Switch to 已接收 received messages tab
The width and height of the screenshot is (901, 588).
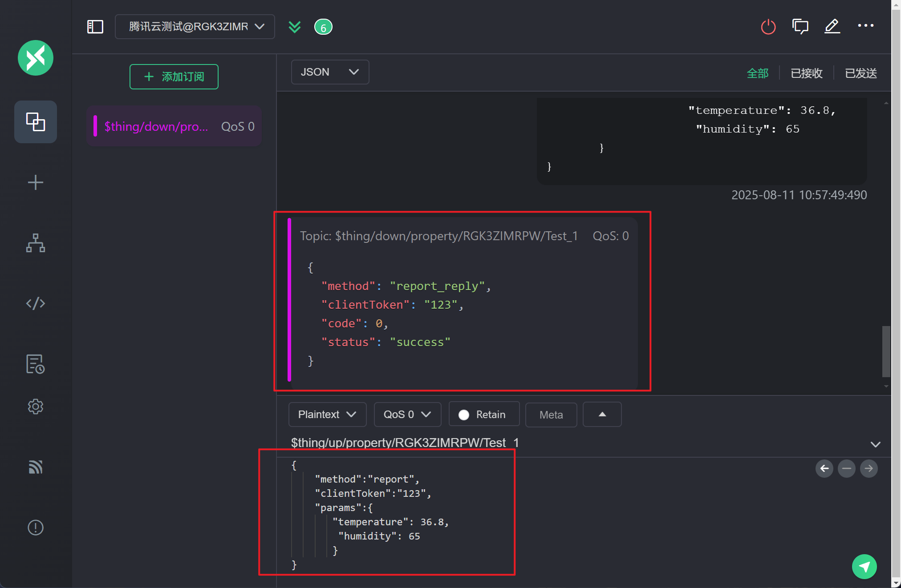pos(806,73)
